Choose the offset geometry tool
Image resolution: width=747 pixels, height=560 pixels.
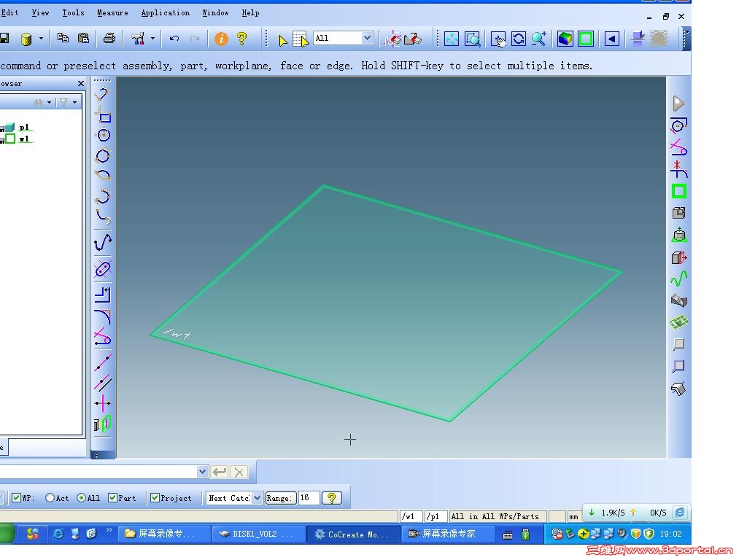click(x=102, y=295)
